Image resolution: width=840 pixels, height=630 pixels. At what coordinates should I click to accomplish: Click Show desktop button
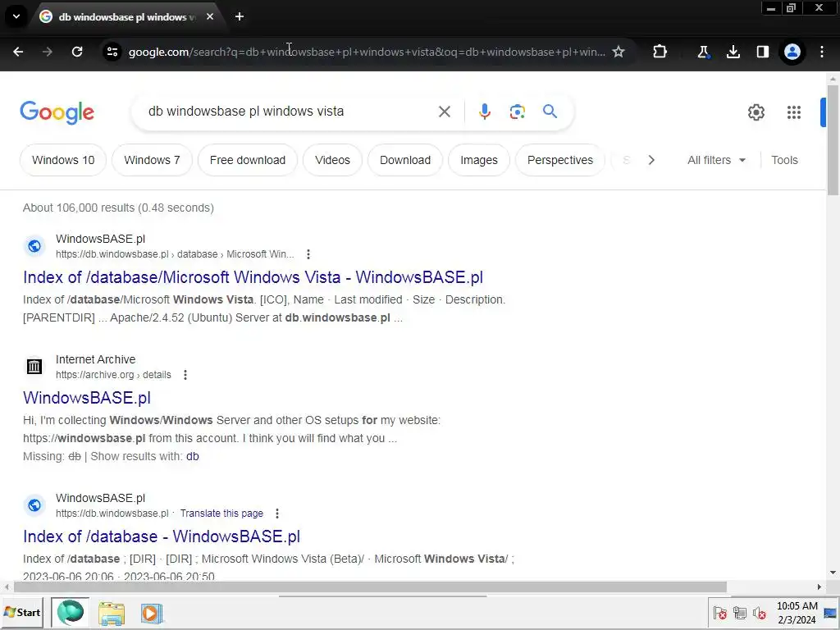830,613
